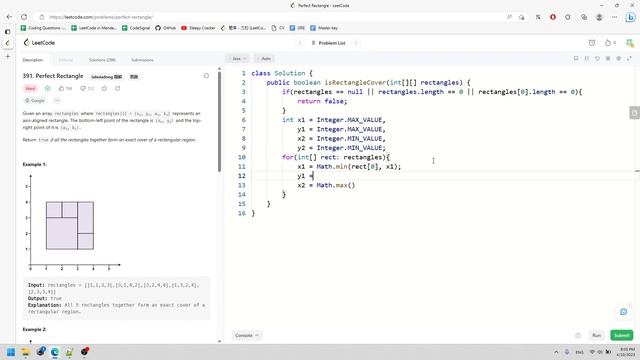This screenshot has height=360, width=640.
Task: Open the vertical tabs icon in sidebar
Action: [7, 31]
